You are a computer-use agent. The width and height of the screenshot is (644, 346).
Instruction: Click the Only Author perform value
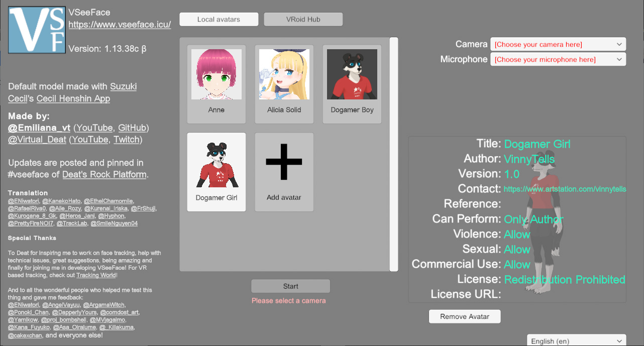[533, 219]
